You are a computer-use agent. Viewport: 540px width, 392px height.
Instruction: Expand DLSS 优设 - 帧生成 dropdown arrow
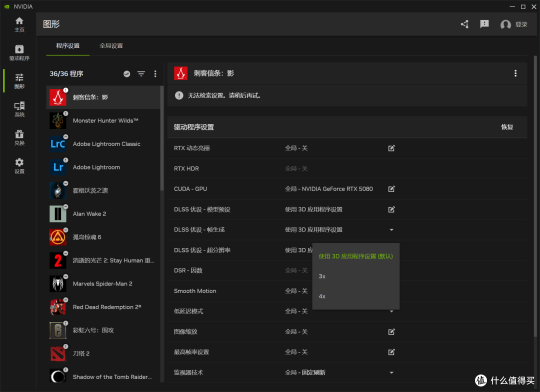click(391, 230)
